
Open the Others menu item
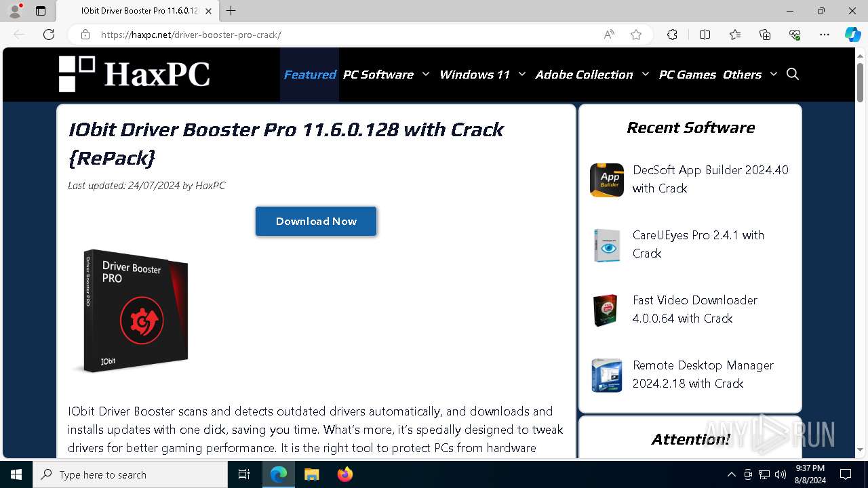[x=743, y=75]
